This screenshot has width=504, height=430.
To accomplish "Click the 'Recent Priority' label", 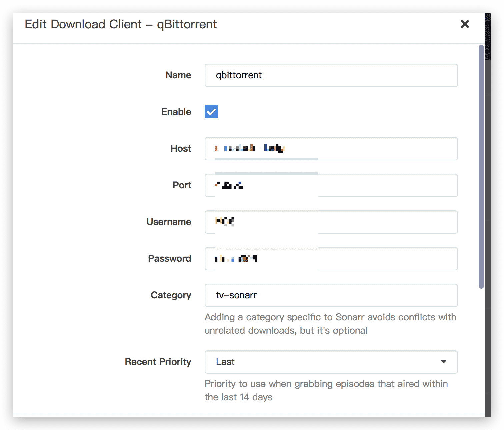I will coord(158,362).
